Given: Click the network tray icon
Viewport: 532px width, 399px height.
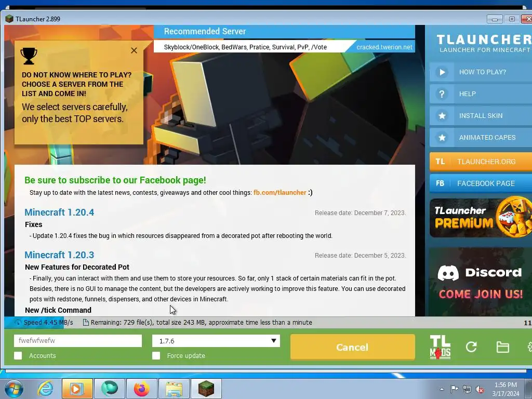Looking at the screenshot, I should tap(467, 390).
